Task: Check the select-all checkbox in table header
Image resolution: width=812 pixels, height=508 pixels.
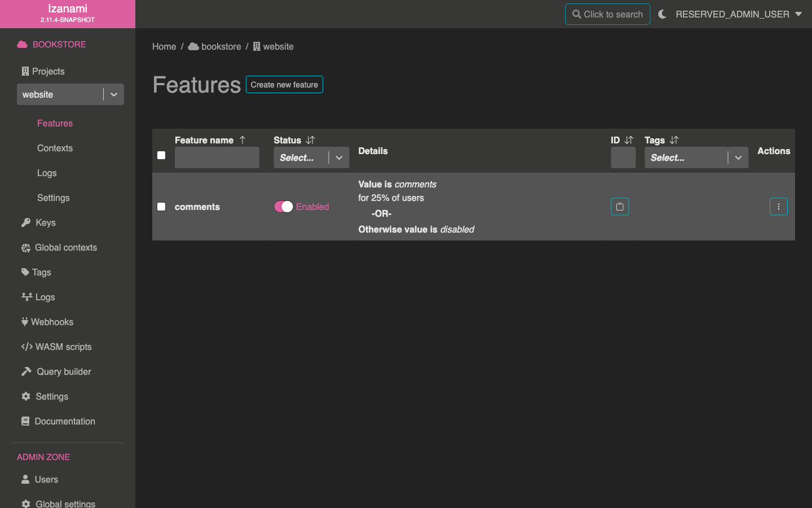Action: pos(161,155)
